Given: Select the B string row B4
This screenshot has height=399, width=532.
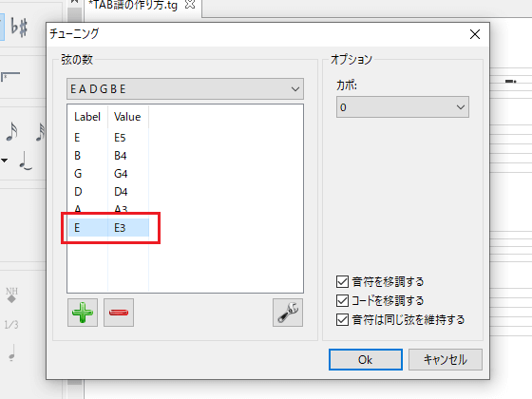Looking at the screenshot, I should 108,156.
